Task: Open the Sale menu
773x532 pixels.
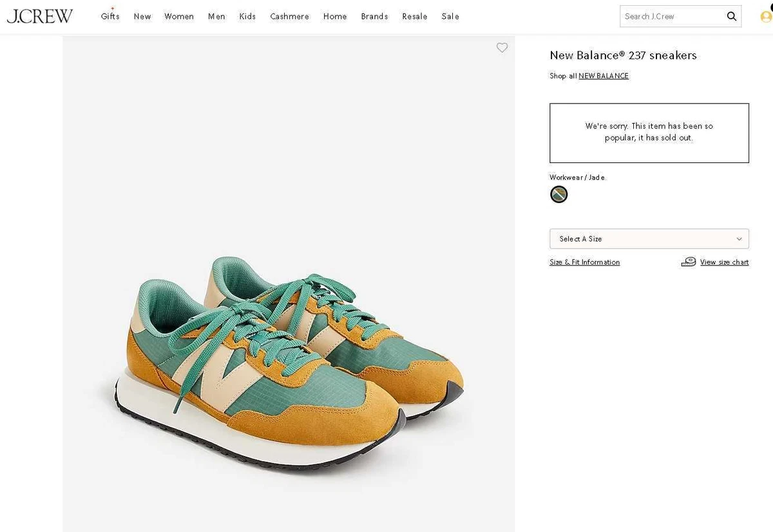Action: click(x=450, y=16)
